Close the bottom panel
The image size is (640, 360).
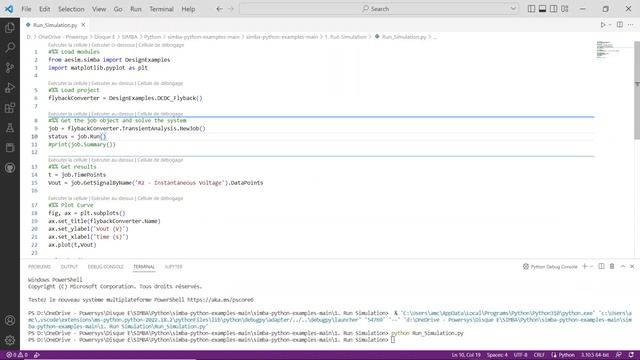(x=632, y=267)
